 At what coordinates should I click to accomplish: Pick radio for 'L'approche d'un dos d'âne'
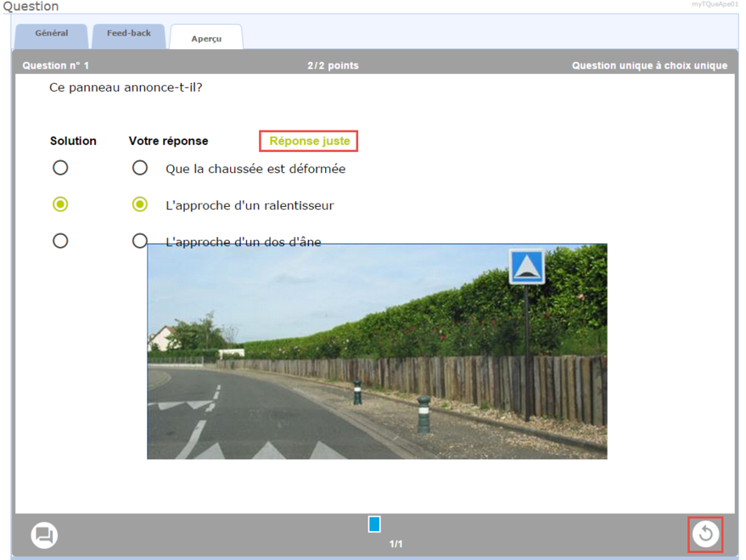(x=140, y=241)
